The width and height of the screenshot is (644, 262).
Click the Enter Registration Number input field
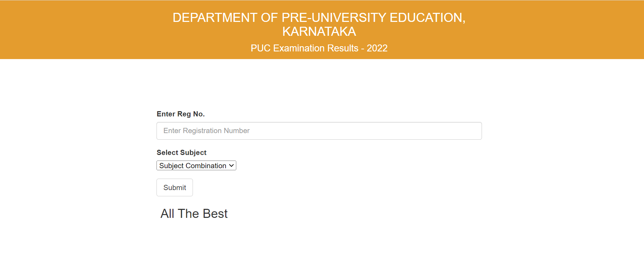click(319, 131)
